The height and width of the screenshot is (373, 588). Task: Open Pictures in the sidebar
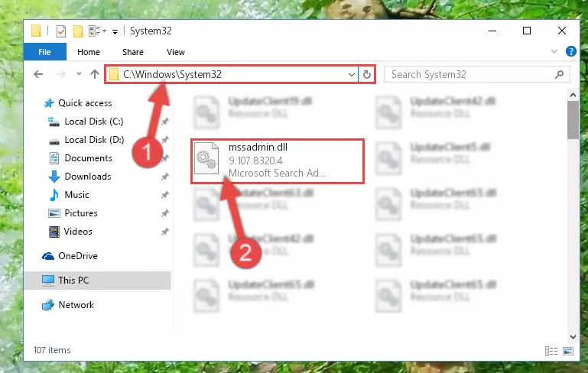[81, 213]
